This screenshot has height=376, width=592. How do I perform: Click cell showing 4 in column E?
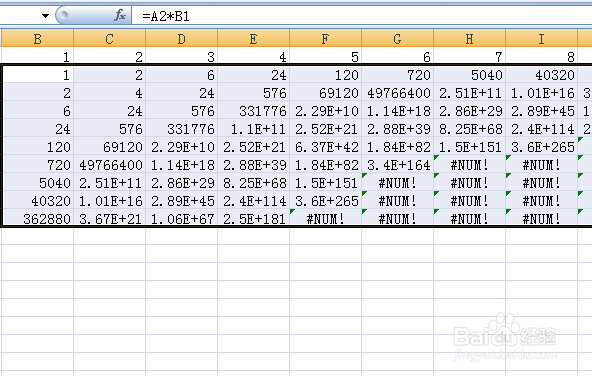(253, 57)
